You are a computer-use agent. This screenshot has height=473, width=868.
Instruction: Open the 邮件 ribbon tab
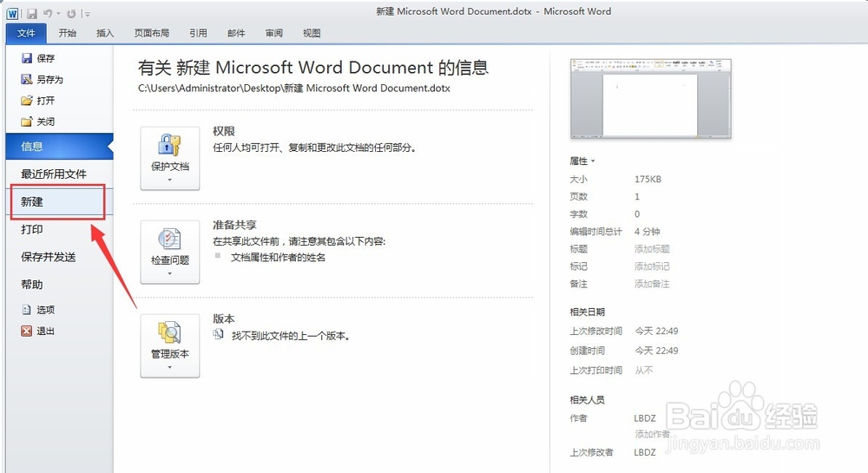236,33
